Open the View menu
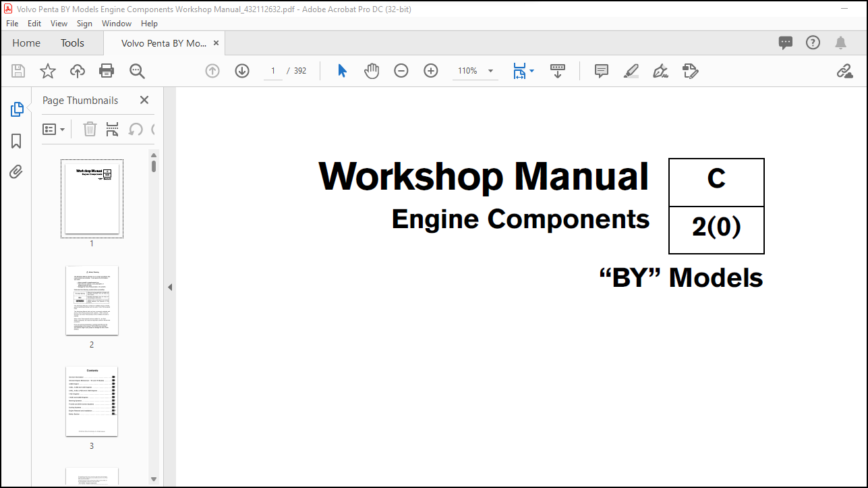The height and width of the screenshot is (488, 868). pos(59,23)
